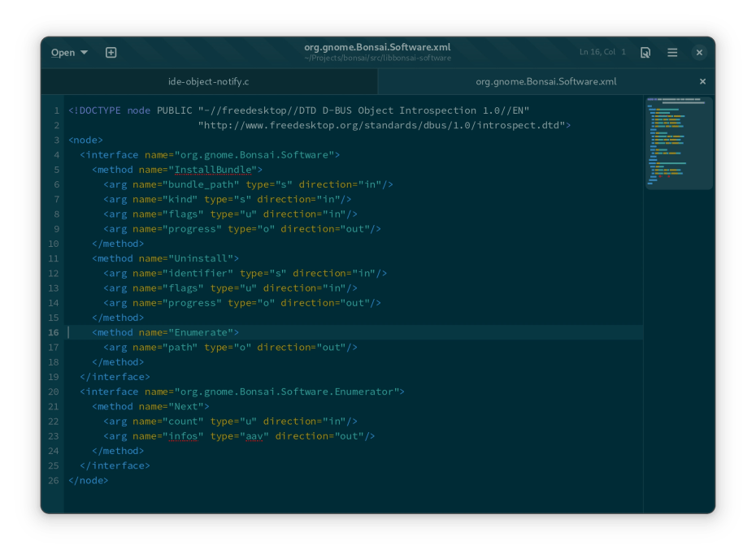Click inside the minimap overview panel

678,142
